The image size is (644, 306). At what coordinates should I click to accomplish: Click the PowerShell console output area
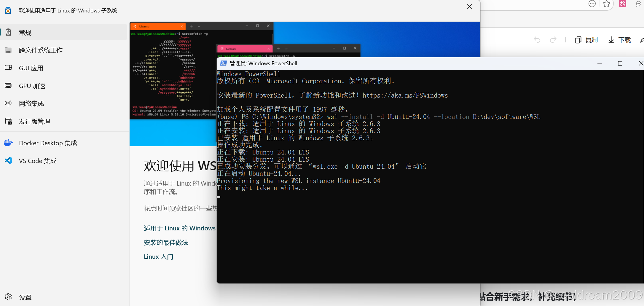[x=430, y=176]
